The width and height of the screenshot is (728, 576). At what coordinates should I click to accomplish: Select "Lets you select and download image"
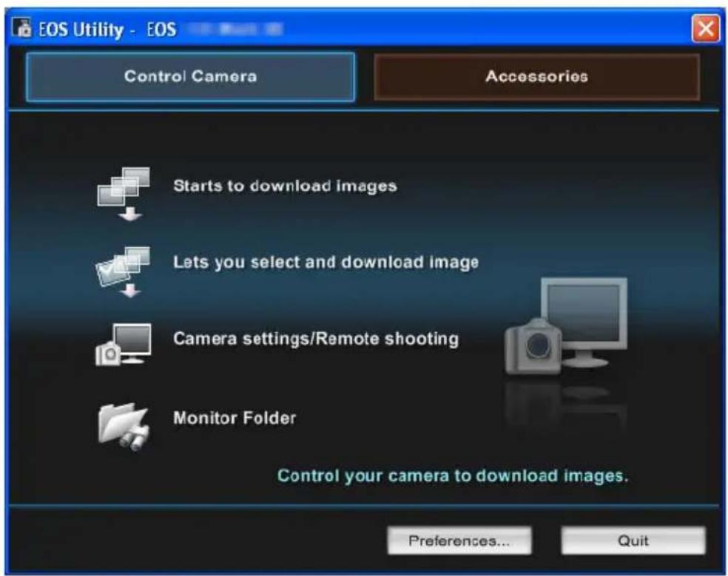point(326,262)
